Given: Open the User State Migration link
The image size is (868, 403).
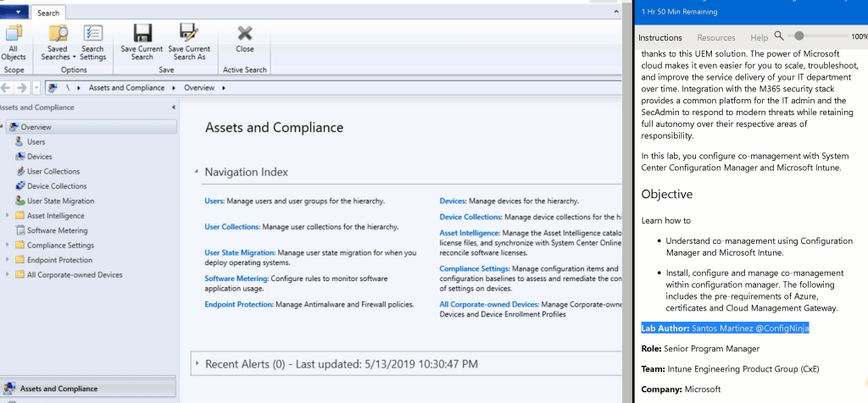Looking at the screenshot, I should tap(239, 252).
